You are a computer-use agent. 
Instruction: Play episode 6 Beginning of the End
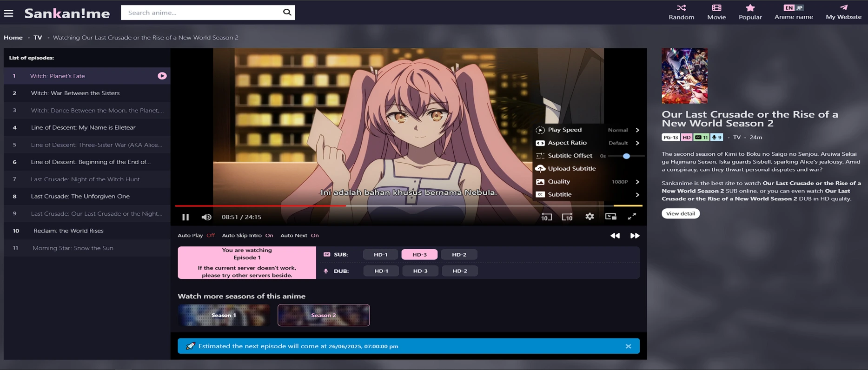(x=87, y=162)
